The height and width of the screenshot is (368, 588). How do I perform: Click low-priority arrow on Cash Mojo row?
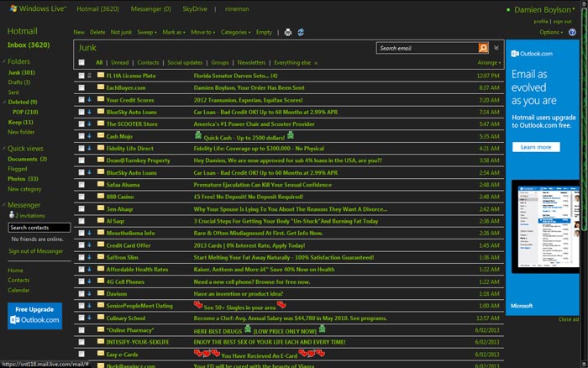point(89,136)
